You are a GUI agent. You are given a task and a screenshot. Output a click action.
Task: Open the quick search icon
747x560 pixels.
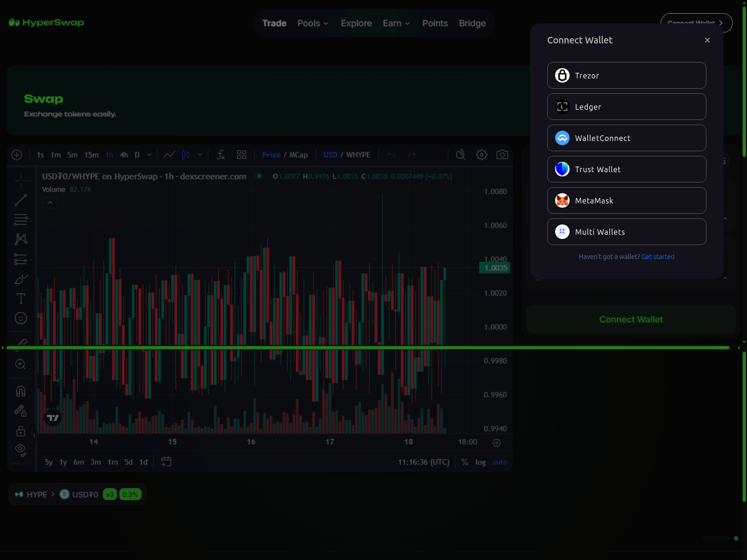461,155
